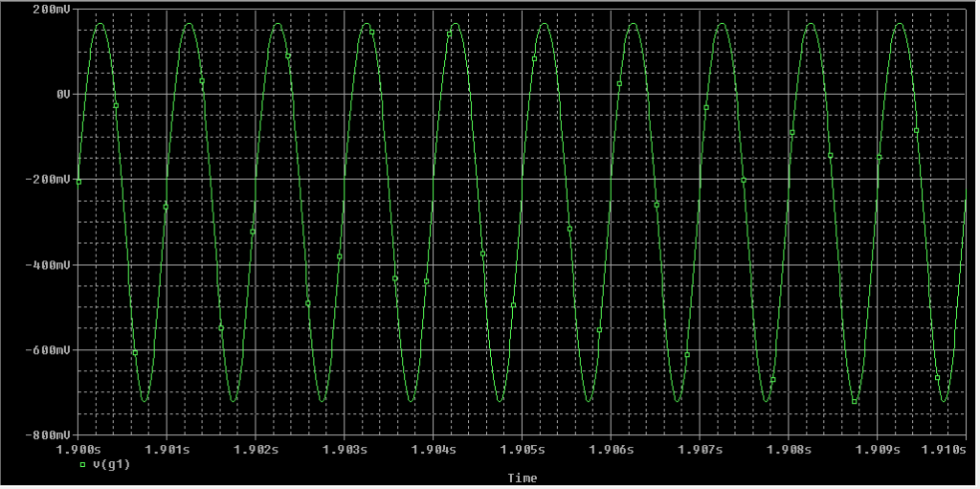Select the 0V y-axis label
The width and height of the screenshot is (980, 489).
[63, 94]
